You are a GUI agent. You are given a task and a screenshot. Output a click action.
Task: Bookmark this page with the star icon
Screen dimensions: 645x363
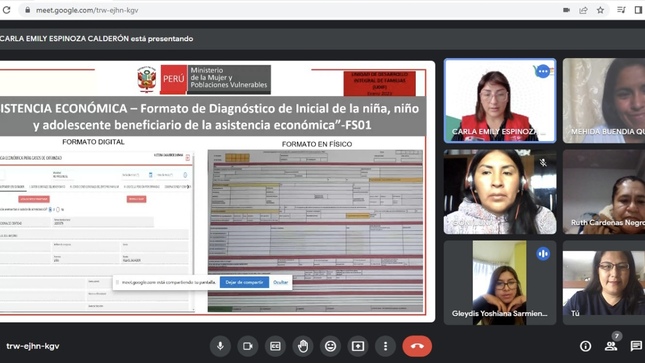[601, 10]
